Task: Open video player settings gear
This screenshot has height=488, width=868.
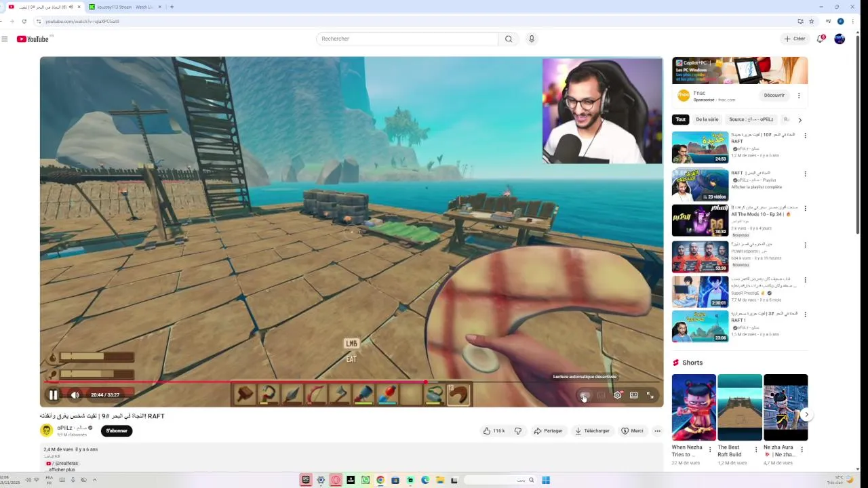Action: [x=617, y=395]
